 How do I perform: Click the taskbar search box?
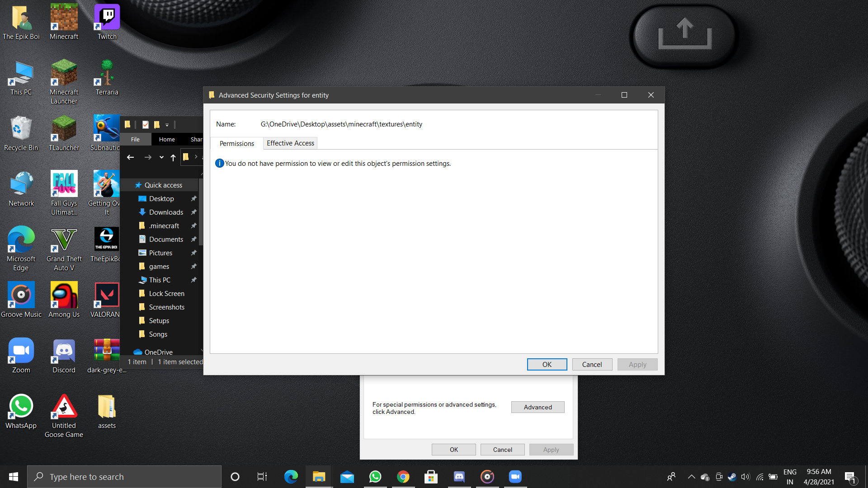pyautogui.click(x=124, y=477)
